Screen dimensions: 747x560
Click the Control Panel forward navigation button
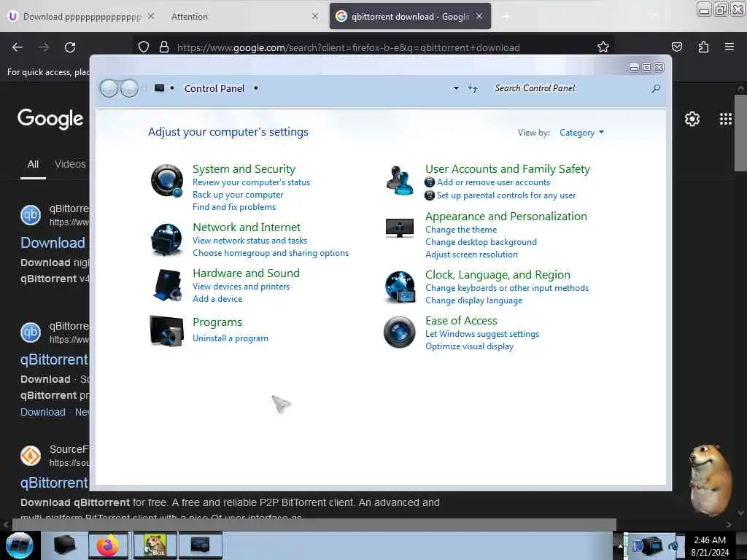click(129, 88)
